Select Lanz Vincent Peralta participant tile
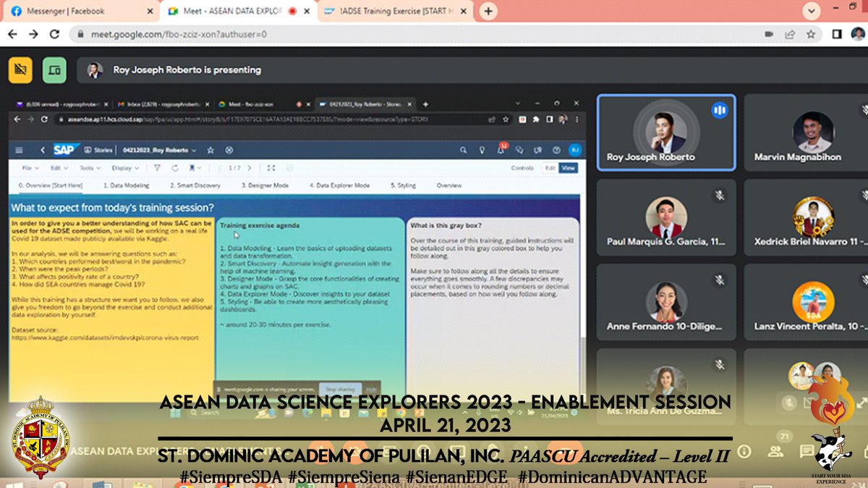The width and height of the screenshot is (868, 488). tap(806, 302)
